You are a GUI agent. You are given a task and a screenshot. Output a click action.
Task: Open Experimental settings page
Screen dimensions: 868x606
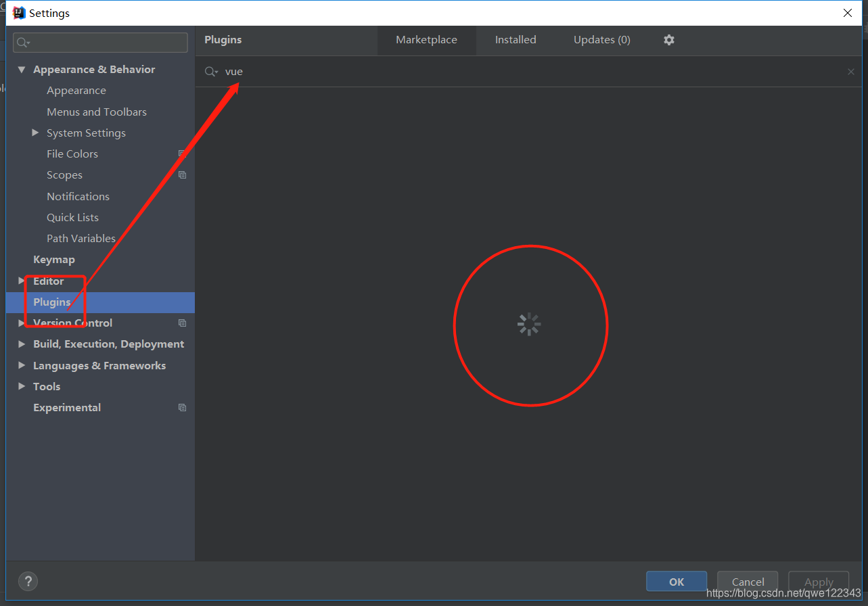tap(67, 408)
